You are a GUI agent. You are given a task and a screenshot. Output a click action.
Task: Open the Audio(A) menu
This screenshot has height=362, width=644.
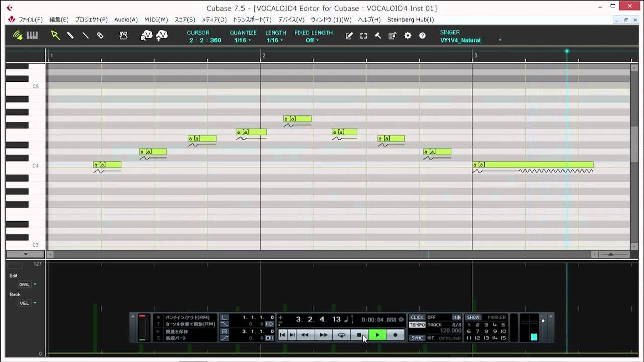tap(126, 20)
